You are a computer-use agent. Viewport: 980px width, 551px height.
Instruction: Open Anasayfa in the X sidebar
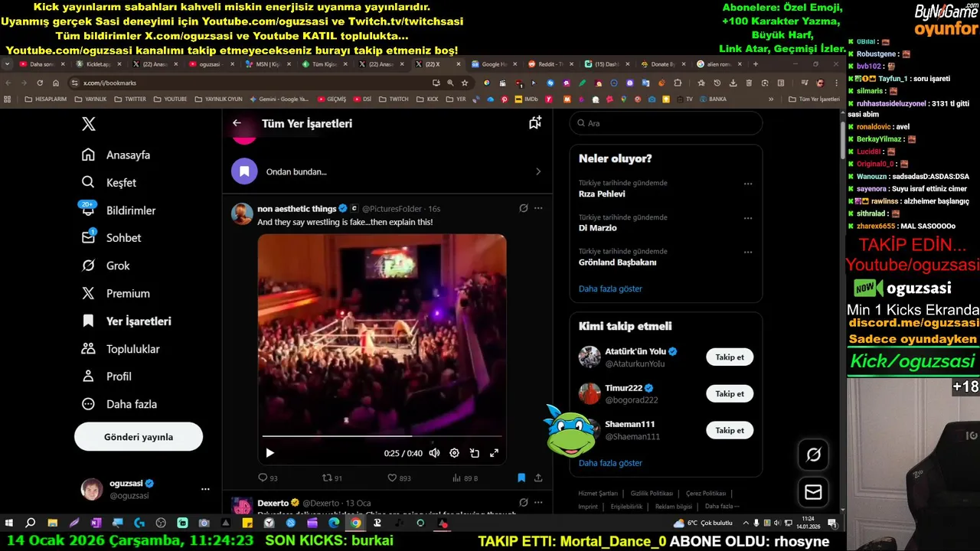(116, 155)
